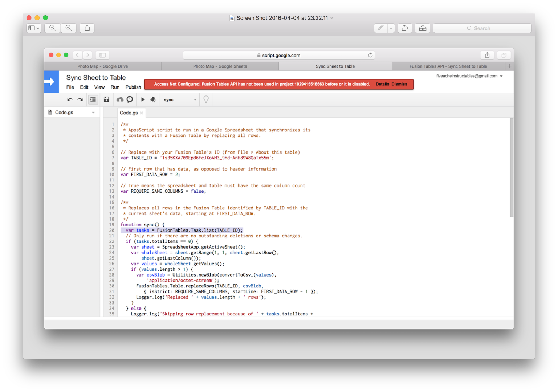
Task: Toggle the Markup toolbar with the toolbox icon
Action: click(422, 28)
